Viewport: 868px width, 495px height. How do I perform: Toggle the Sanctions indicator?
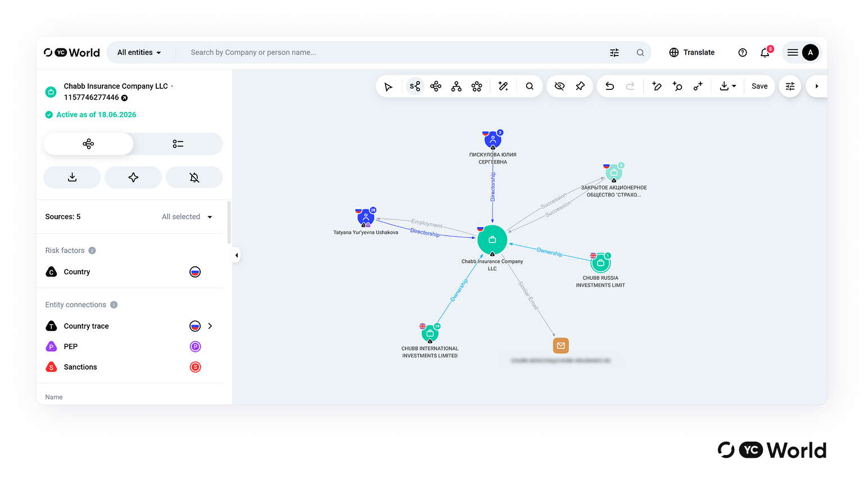pos(195,367)
